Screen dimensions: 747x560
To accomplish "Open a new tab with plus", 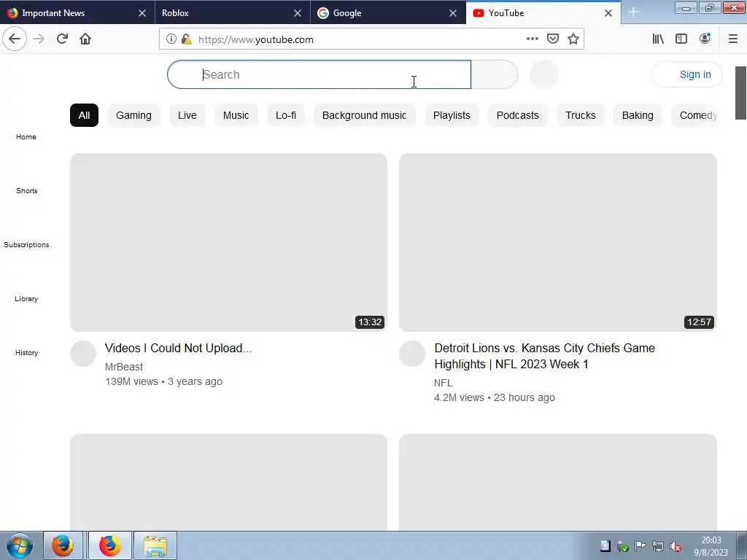I will point(632,12).
